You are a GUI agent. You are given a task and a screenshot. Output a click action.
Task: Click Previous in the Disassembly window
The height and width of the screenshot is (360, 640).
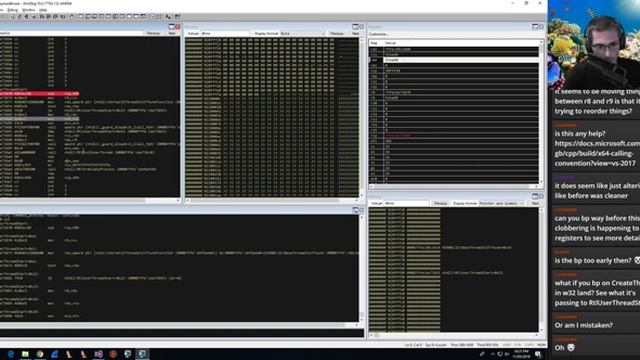153,33
